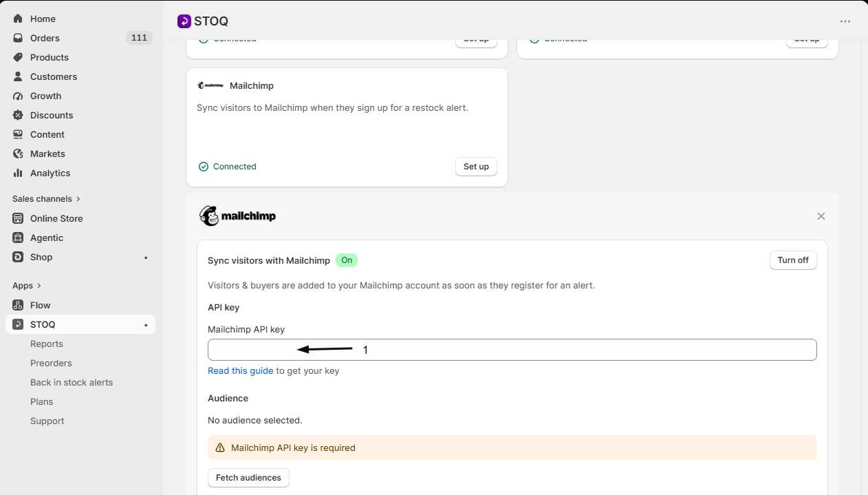Click the Content image icon
This screenshot has width=868, height=495.
18,134
